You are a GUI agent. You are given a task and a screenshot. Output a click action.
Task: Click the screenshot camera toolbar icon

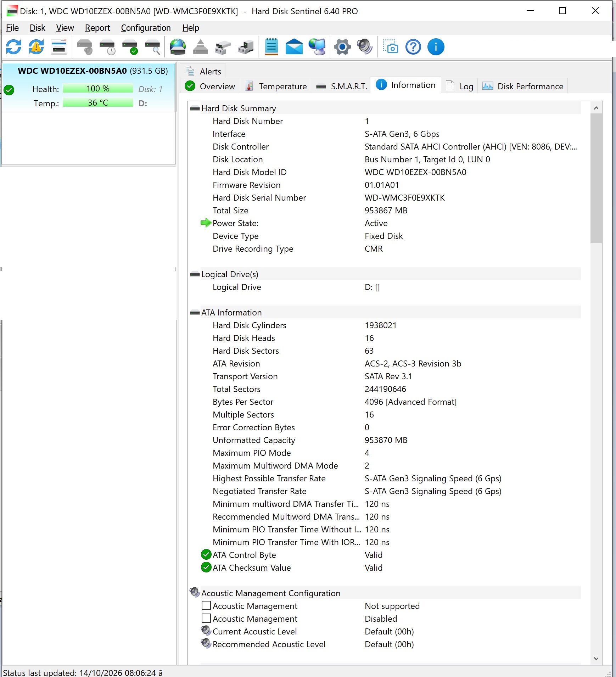click(391, 47)
